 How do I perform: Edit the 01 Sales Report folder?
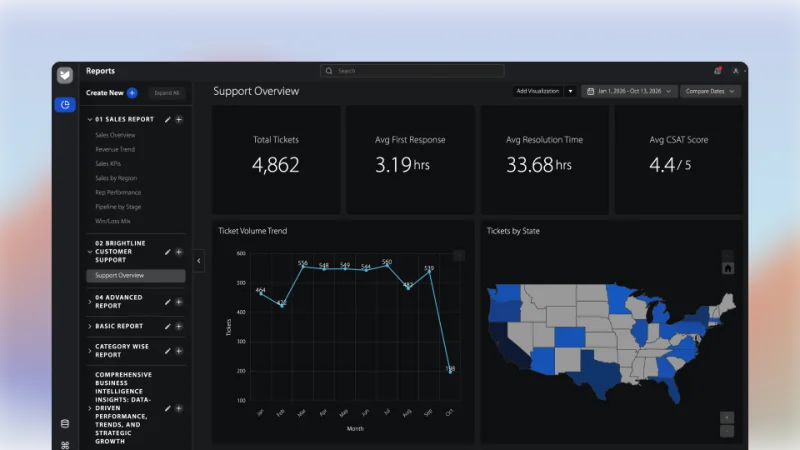click(x=167, y=119)
